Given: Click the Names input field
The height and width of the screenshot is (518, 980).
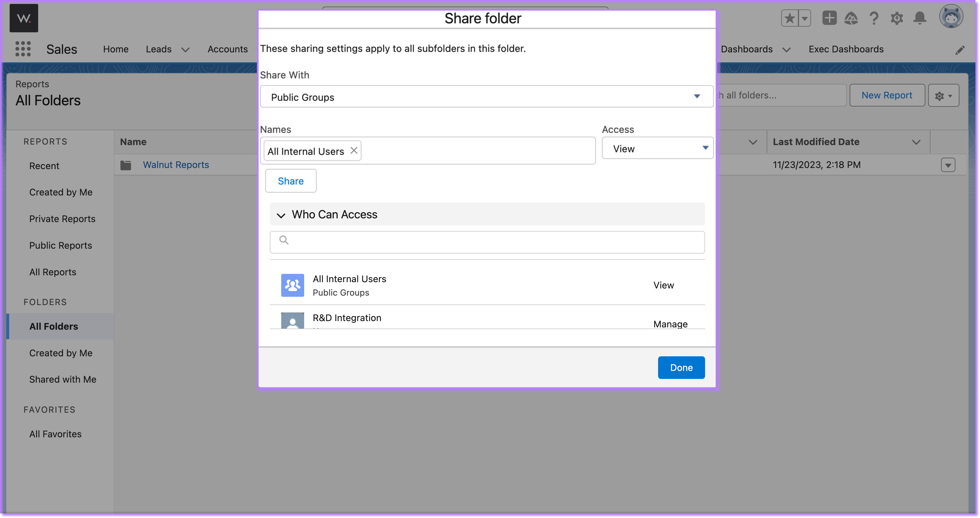Looking at the screenshot, I should (x=428, y=151).
